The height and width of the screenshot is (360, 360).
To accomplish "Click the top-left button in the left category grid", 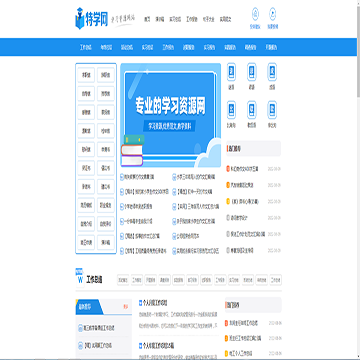I will [86, 75].
